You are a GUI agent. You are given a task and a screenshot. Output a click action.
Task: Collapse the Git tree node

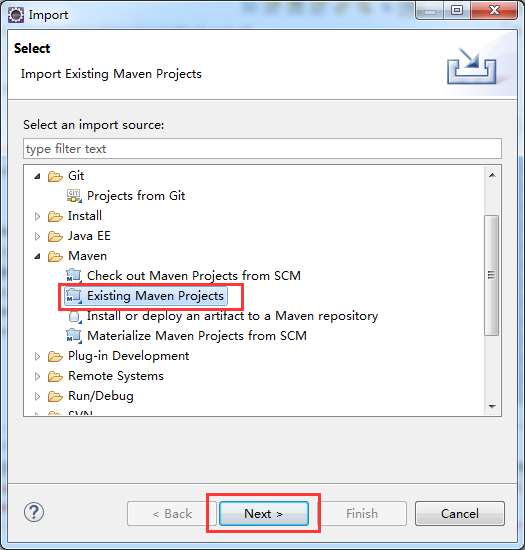37,176
